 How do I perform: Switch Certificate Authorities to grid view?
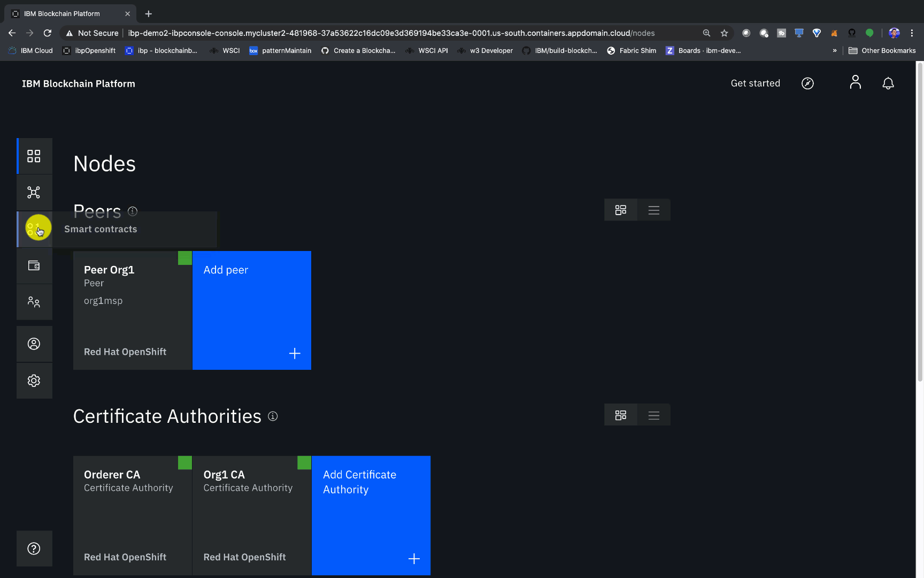[621, 415]
